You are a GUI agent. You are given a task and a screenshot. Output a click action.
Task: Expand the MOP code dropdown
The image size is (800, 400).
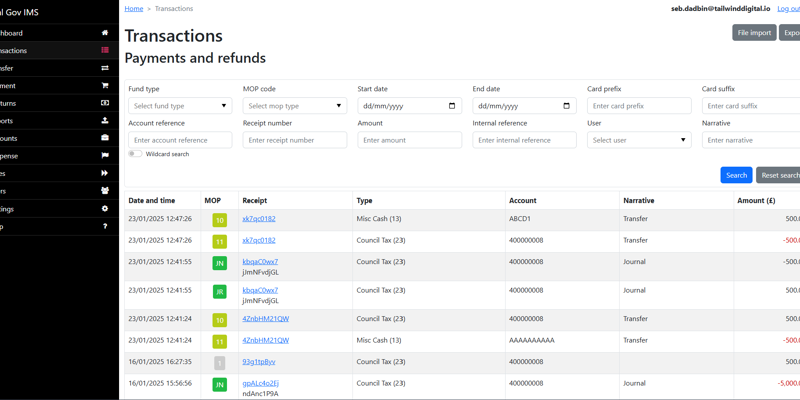(x=294, y=106)
